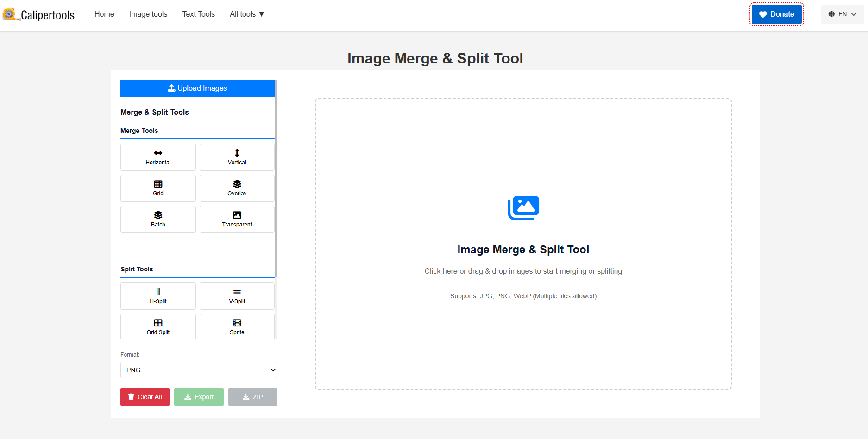Select the Grid Split tool

158,326
